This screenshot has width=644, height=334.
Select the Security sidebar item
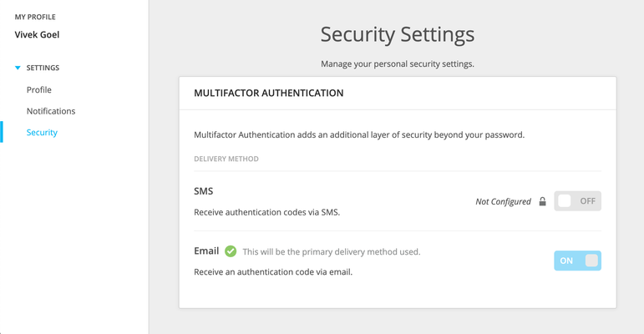pos(42,132)
